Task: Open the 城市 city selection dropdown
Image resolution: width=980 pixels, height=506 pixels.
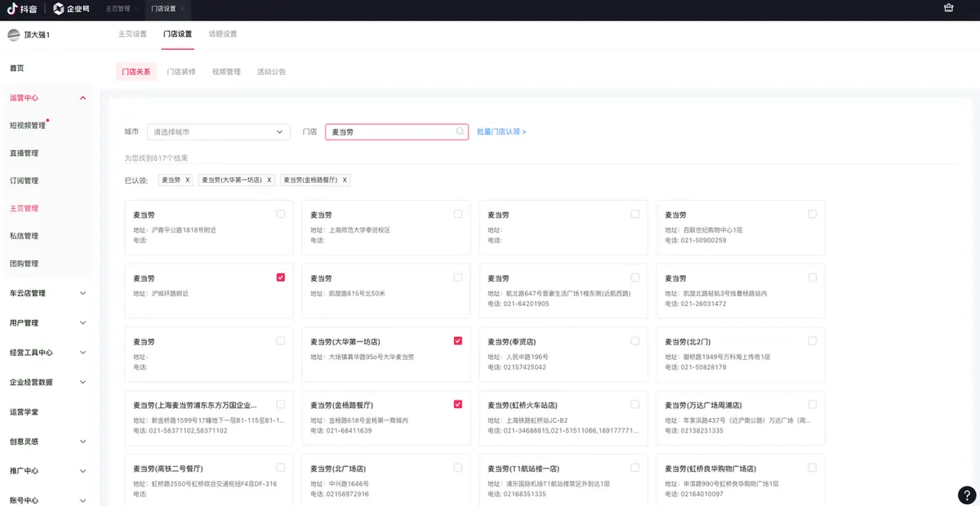Action: (x=219, y=131)
